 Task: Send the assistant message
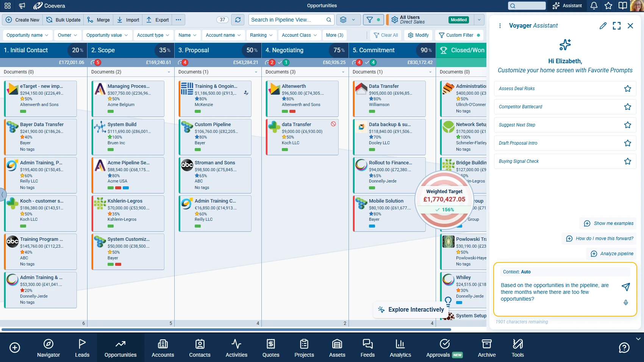[626, 287]
